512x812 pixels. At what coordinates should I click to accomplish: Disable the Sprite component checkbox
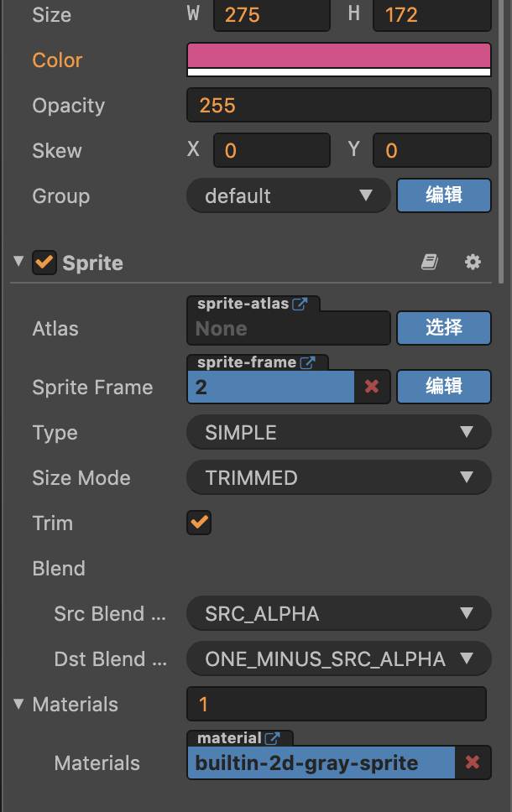[x=44, y=262]
